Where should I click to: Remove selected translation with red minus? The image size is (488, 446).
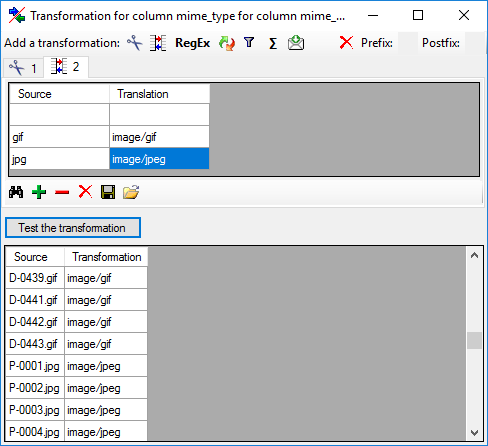[62, 192]
